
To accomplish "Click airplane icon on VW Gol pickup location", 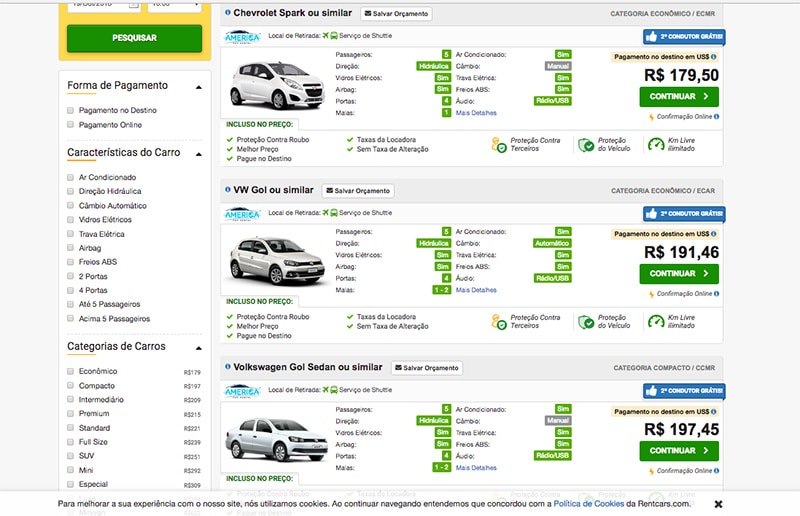I will 326,213.
